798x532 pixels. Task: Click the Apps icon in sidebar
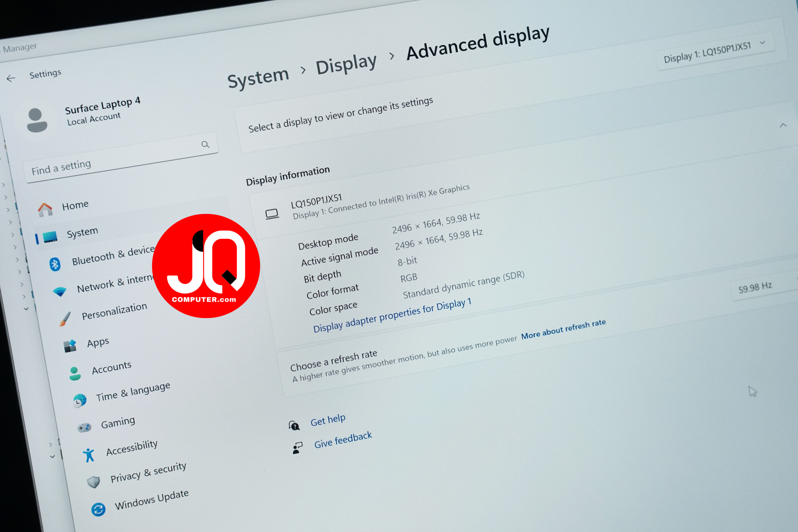pyautogui.click(x=70, y=346)
